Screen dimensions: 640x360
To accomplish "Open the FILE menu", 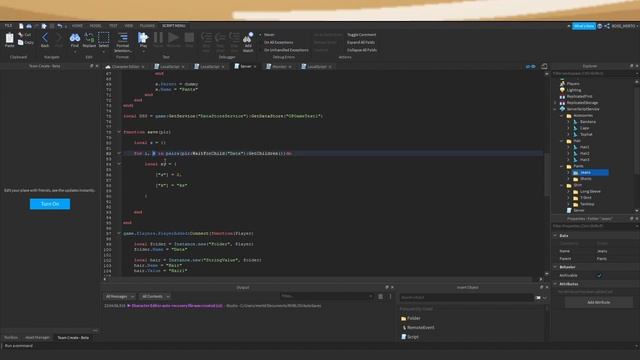I will pyautogui.click(x=8, y=26).
